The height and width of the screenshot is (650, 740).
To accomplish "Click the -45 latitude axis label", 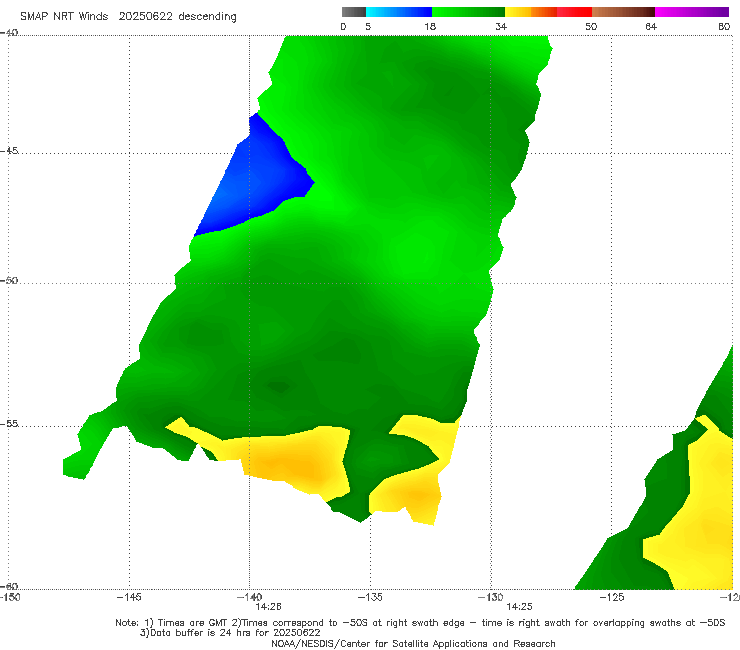I will 9,151.
